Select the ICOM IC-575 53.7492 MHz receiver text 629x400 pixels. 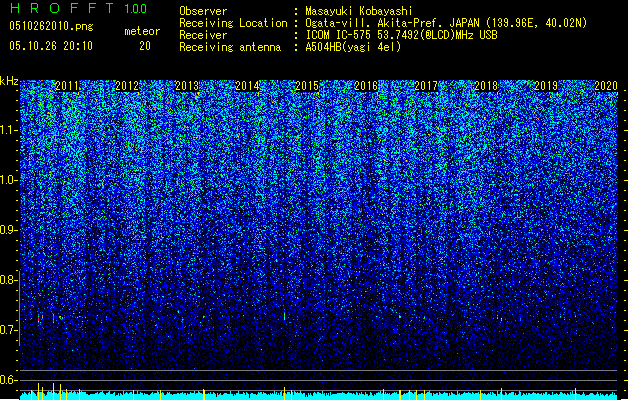tap(402, 35)
